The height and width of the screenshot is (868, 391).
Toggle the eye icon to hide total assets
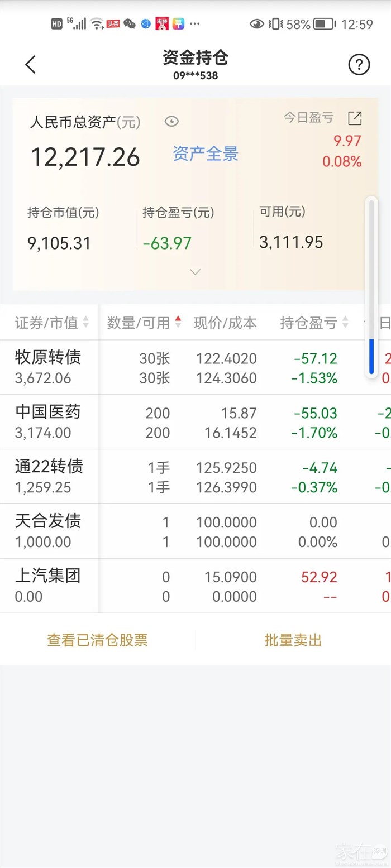point(171,122)
